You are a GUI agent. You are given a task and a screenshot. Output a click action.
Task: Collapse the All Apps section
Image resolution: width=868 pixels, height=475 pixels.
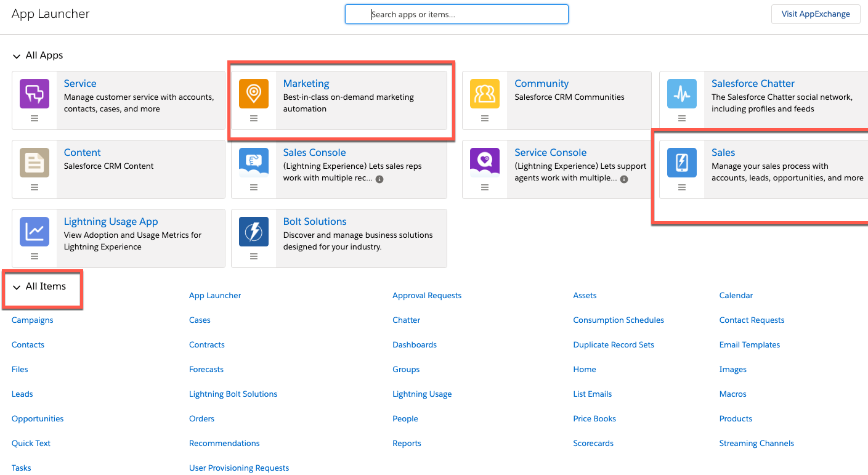(x=17, y=56)
